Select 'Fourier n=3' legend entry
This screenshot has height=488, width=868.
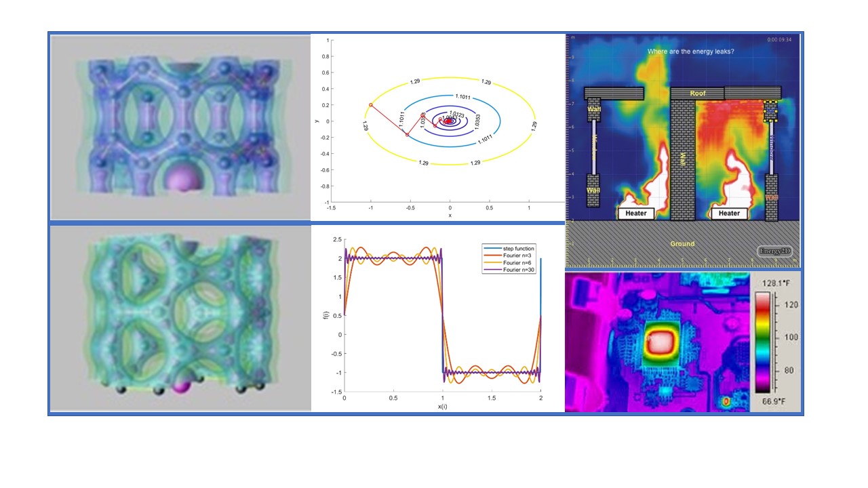(519, 256)
